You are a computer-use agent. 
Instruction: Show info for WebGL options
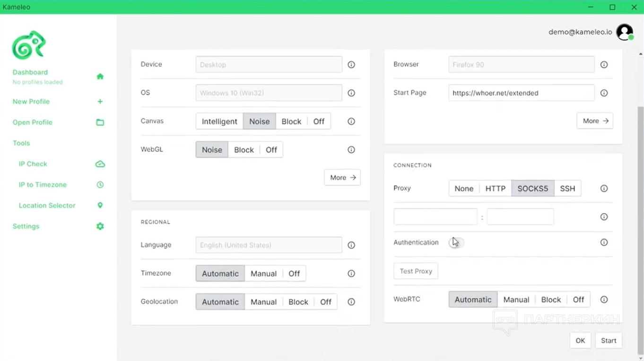pos(351,150)
